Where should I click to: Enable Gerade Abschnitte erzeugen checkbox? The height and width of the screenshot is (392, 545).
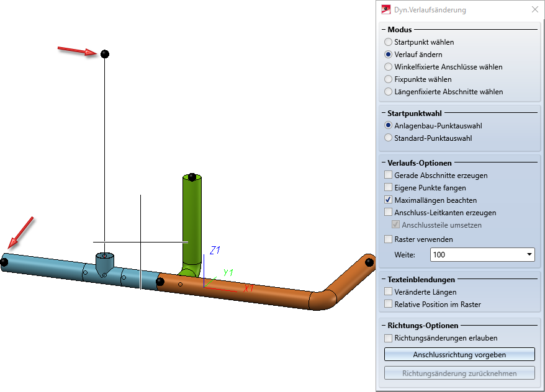tap(388, 175)
